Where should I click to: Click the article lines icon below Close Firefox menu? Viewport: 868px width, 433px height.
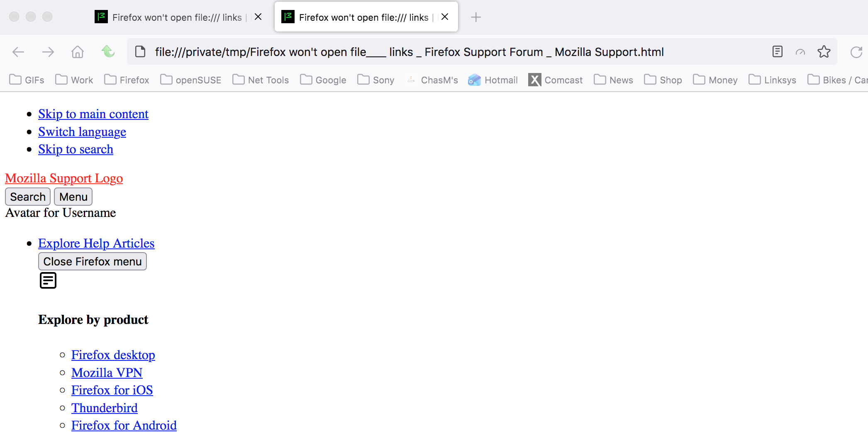point(48,280)
